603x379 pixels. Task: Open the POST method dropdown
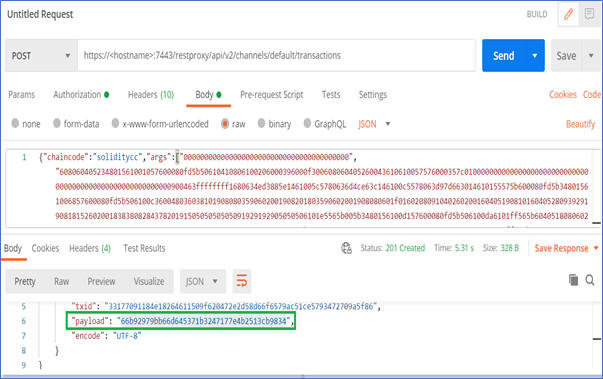point(41,56)
